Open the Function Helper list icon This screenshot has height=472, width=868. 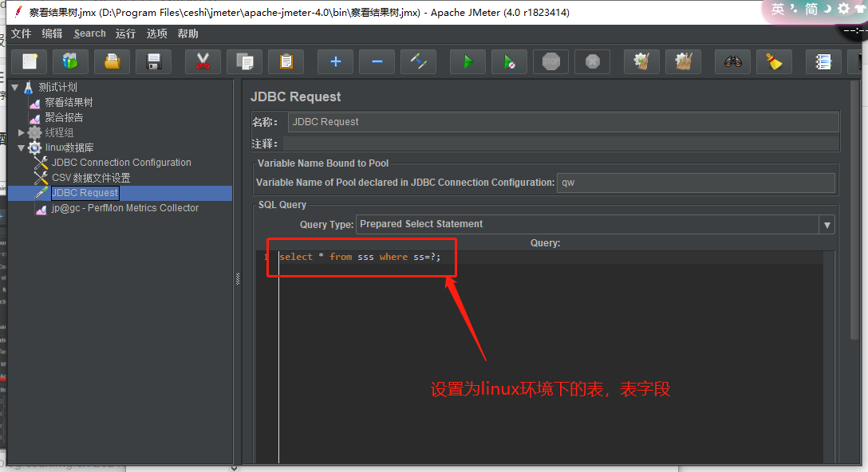point(823,61)
